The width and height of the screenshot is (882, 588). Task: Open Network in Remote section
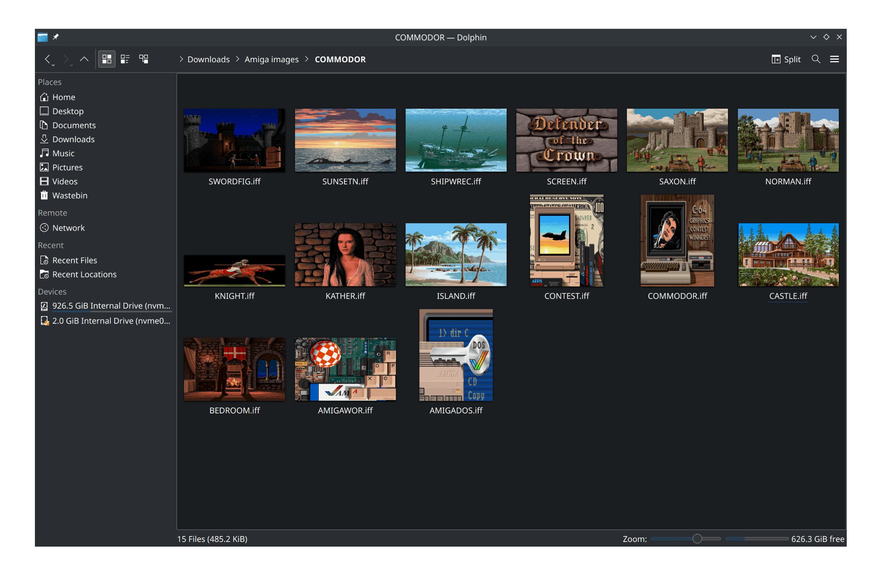click(x=68, y=228)
